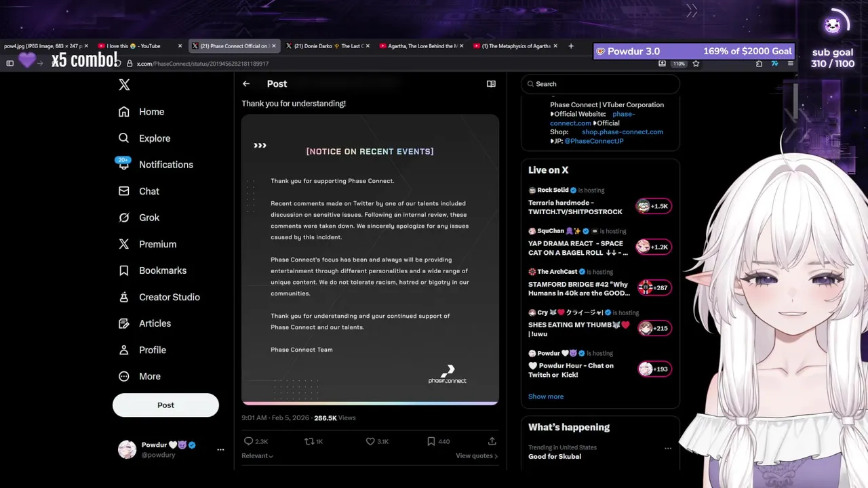868x488 pixels.
Task: Open shop.phase-connect.com link
Action: (622, 132)
